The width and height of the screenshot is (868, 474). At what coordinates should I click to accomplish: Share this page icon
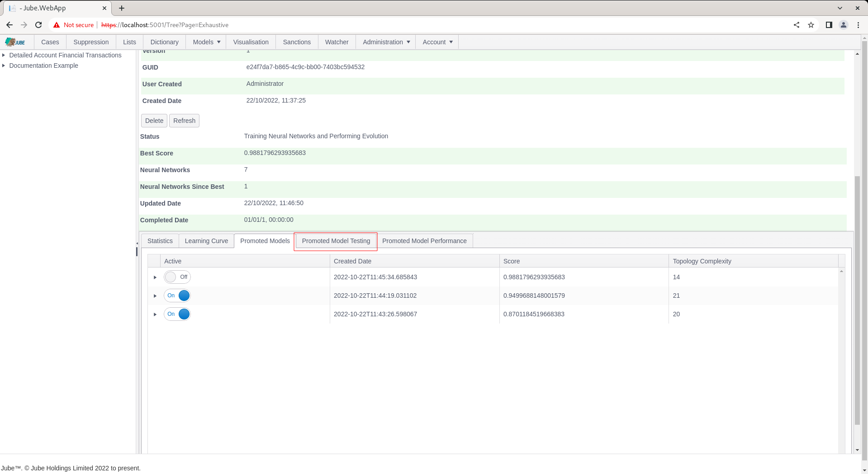(797, 25)
